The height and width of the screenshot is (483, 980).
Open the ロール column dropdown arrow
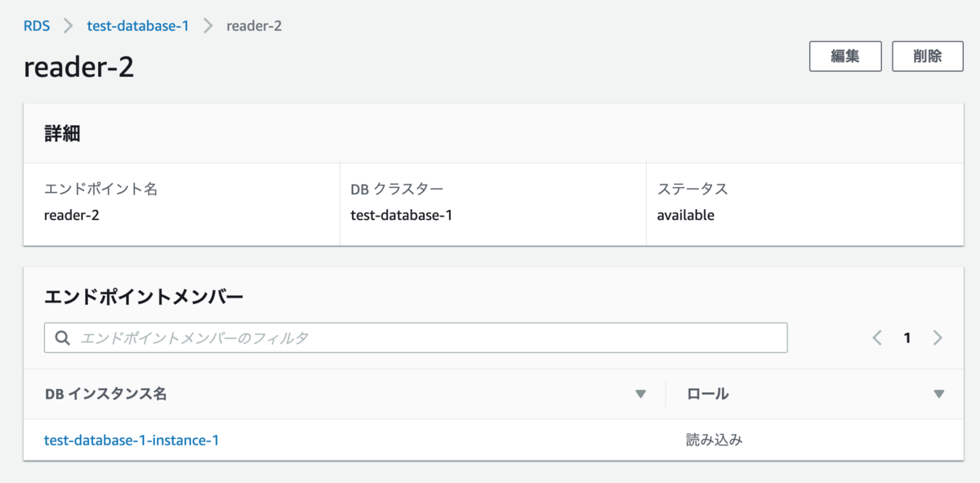[x=939, y=393]
